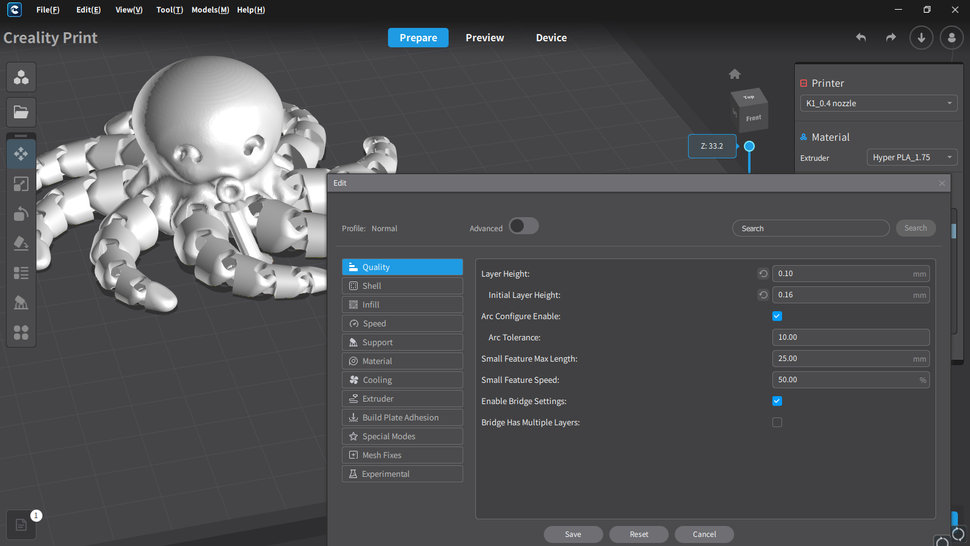This screenshot has width=970, height=546.
Task: Select the Rotate tool in left toolbar
Action: tap(21, 214)
